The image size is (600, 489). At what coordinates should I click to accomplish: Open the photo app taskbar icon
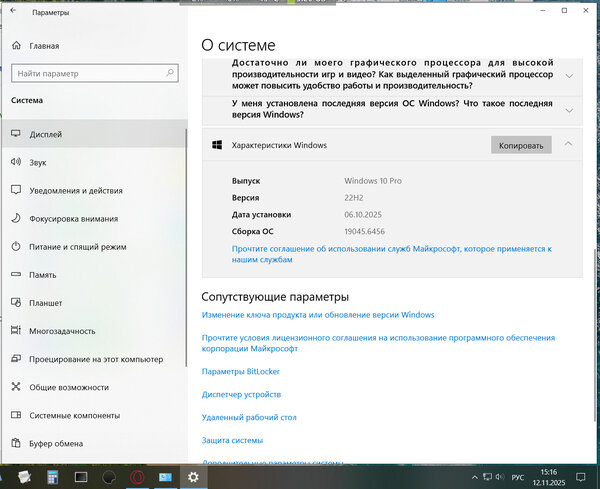coord(165,477)
